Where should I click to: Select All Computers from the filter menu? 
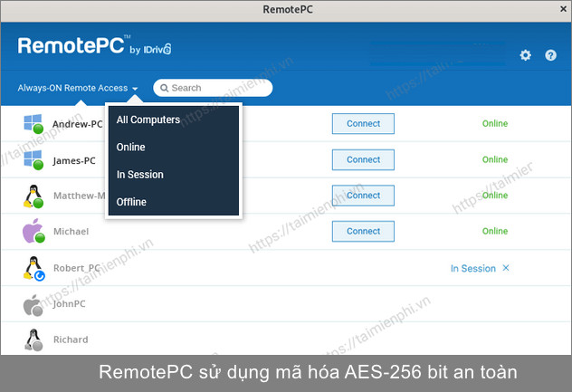(148, 120)
